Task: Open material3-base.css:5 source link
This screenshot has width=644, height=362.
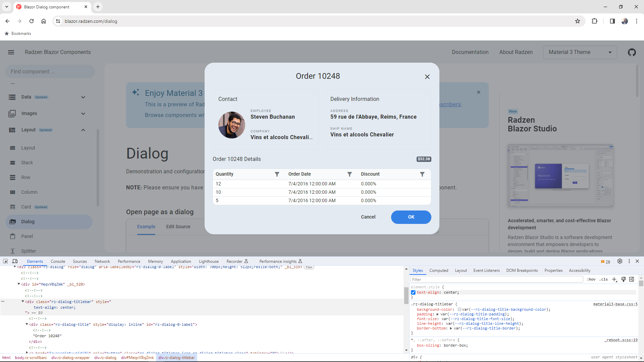Action: click(615, 304)
